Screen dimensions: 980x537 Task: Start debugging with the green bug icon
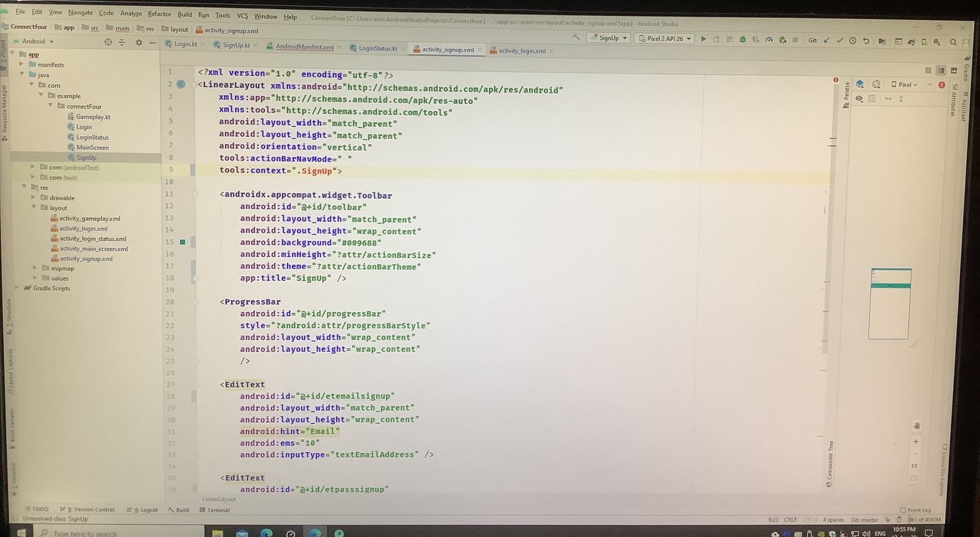[x=743, y=39]
